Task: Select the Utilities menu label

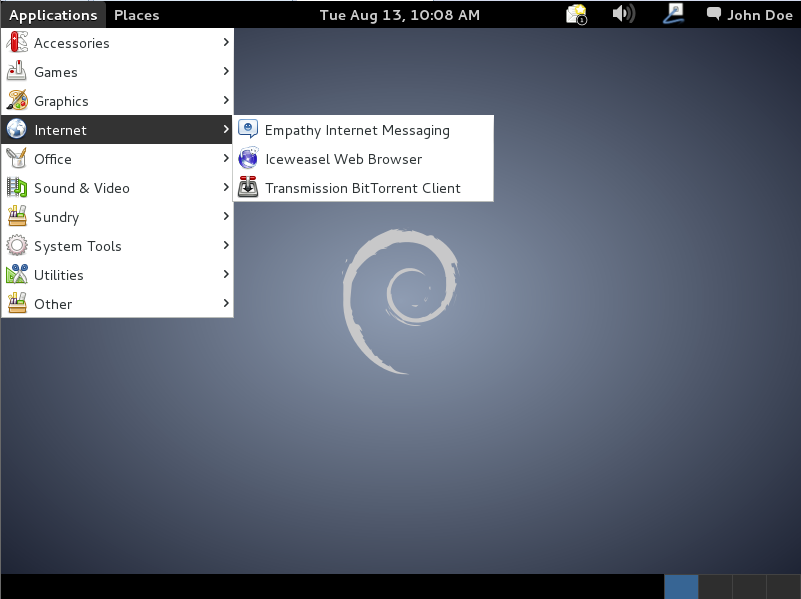Action: coord(59,275)
